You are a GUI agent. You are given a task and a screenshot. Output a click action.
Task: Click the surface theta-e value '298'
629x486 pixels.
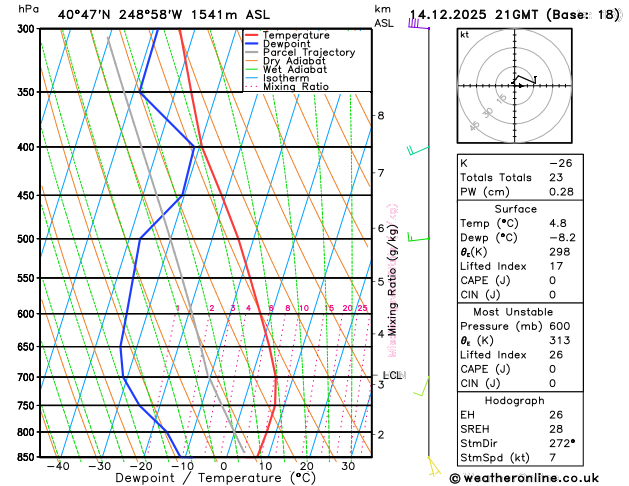point(560,252)
